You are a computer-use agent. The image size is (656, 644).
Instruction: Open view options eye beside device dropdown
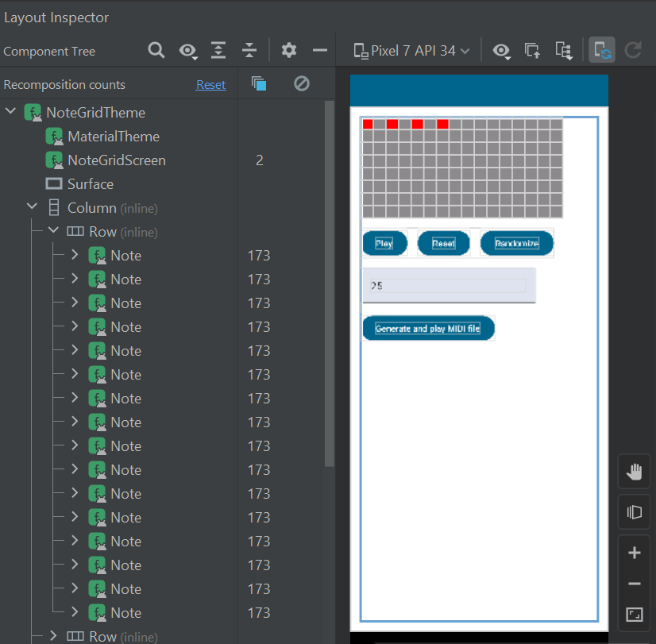(x=501, y=51)
